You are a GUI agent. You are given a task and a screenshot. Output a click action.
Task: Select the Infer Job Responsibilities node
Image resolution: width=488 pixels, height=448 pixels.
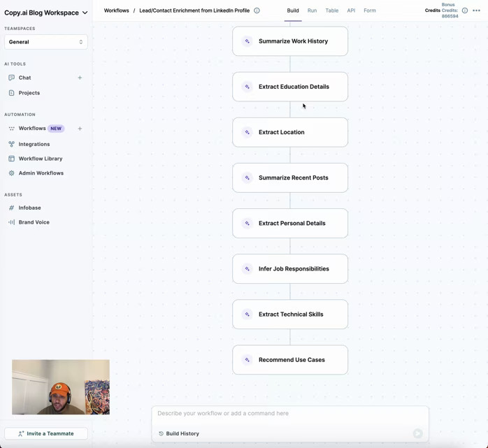(290, 269)
